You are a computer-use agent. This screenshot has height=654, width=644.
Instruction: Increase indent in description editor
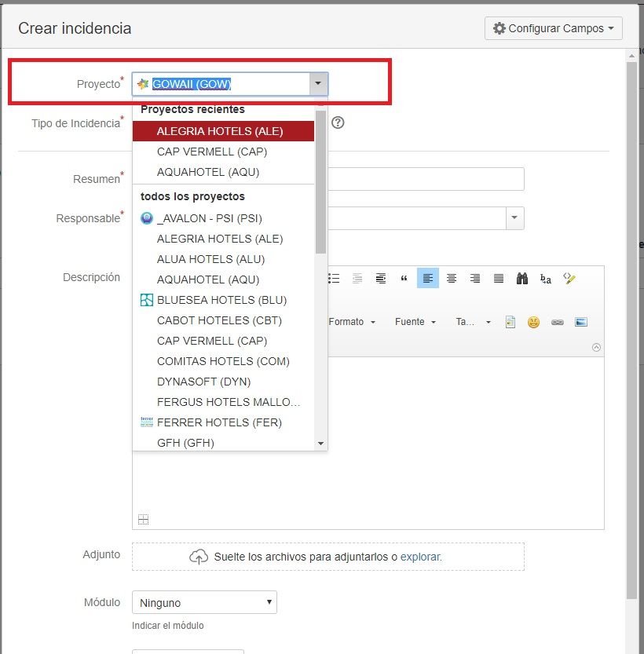point(380,278)
